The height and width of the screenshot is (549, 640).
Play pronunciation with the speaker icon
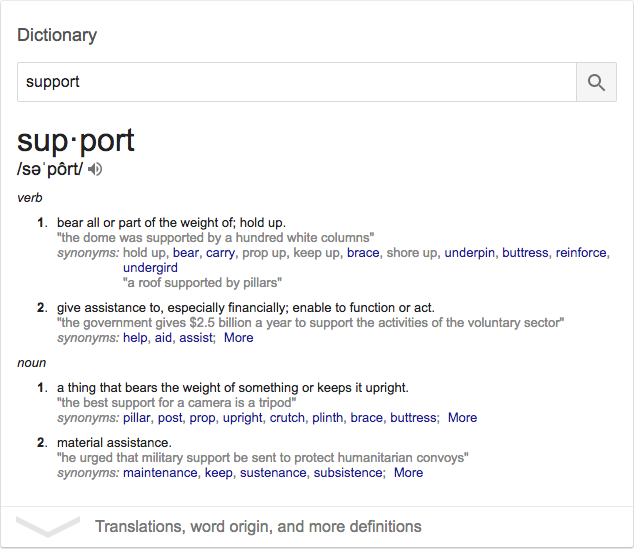click(x=96, y=169)
